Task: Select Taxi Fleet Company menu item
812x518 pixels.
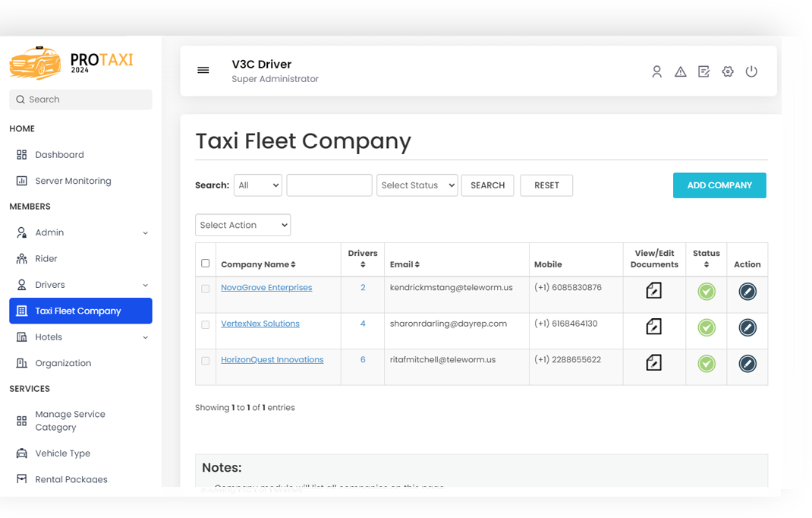Action: 80,311
